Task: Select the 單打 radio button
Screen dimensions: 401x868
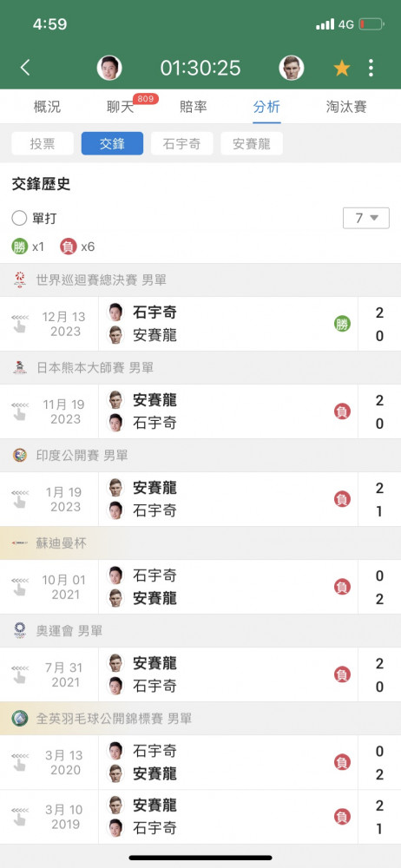Action: click(x=19, y=218)
